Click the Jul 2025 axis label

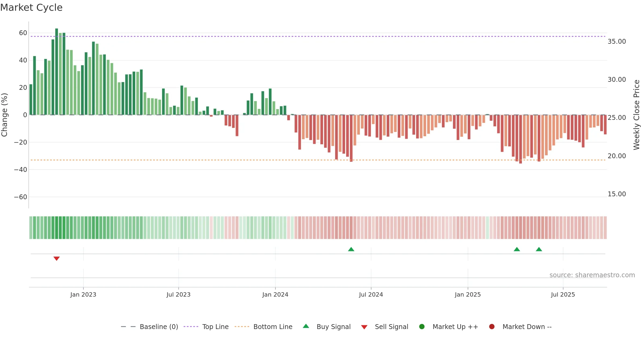pyautogui.click(x=563, y=294)
